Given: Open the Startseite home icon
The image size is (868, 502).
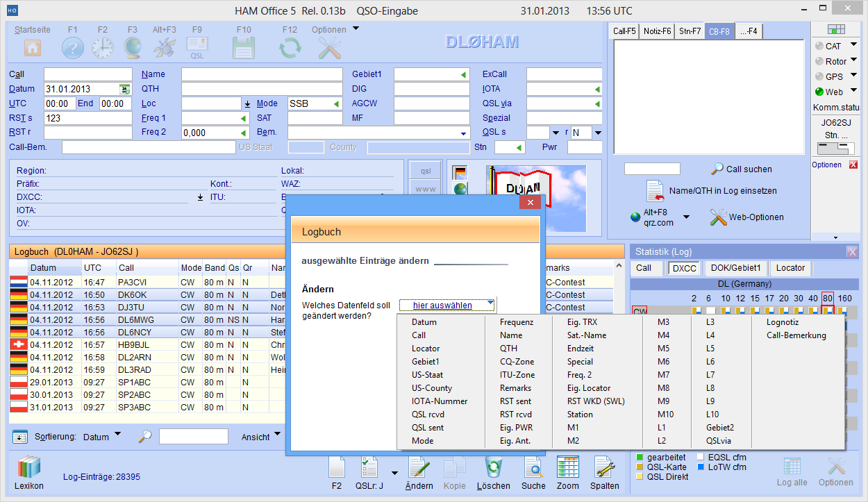Looking at the screenshot, I should pyautogui.click(x=33, y=48).
